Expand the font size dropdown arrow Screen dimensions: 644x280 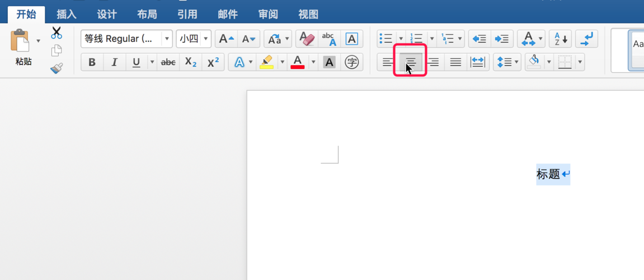[x=206, y=39]
